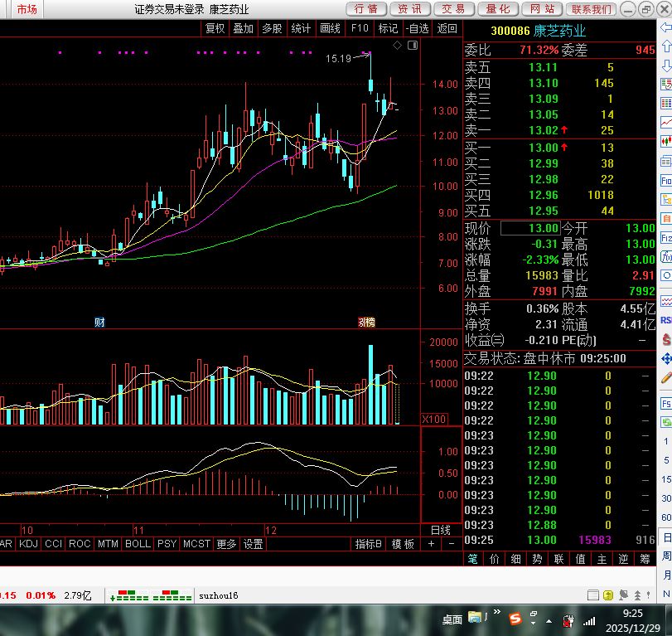672x636 pixels.
Task: Click the 返回 return button
Action: click(x=447, y=28)
